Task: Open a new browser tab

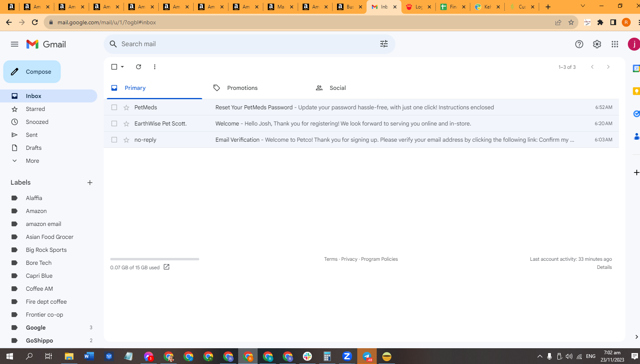Action: [x=548, y=6]
